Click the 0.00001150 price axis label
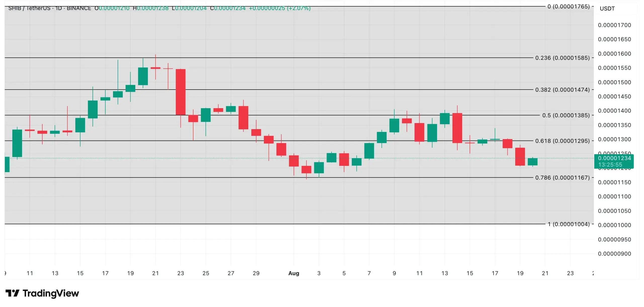644x307 pixels. click(x=614, y=182)
